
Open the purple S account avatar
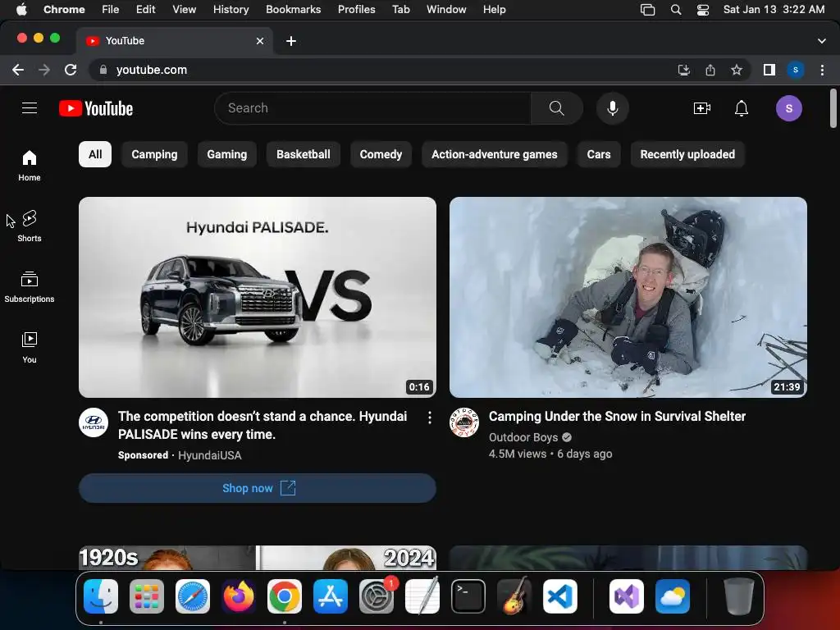(x=788, y=108)
